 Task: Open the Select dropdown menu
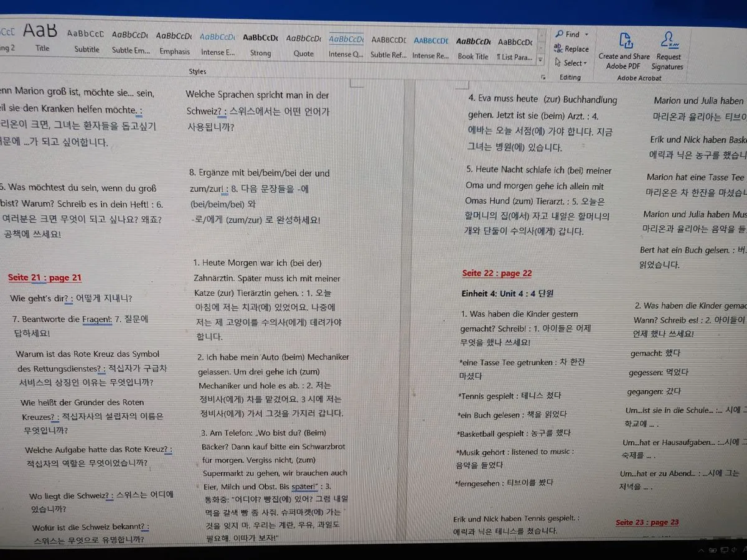tap(573, 63)
